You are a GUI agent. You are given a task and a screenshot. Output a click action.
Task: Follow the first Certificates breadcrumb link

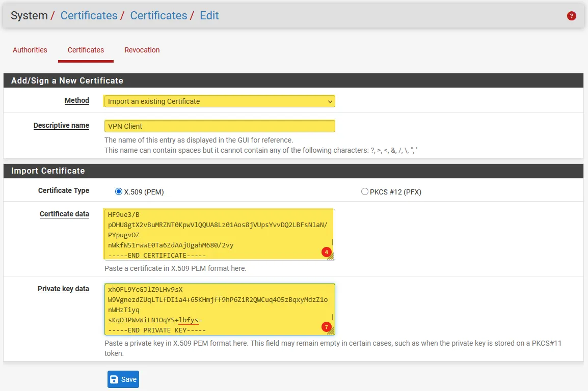coord(89,15)
